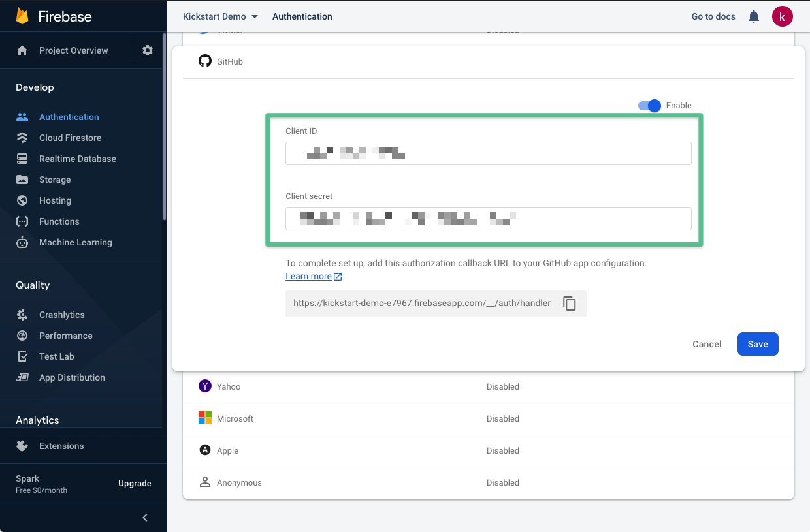Click the Authentication people icon
This screenshot has height=532, width=810.
[x=22, y=117]
